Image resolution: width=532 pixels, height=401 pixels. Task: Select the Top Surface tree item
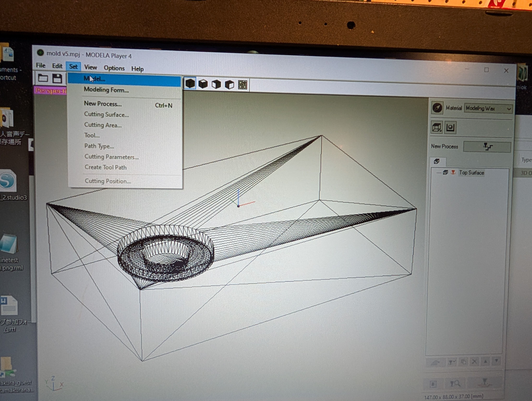pos(471,173)
